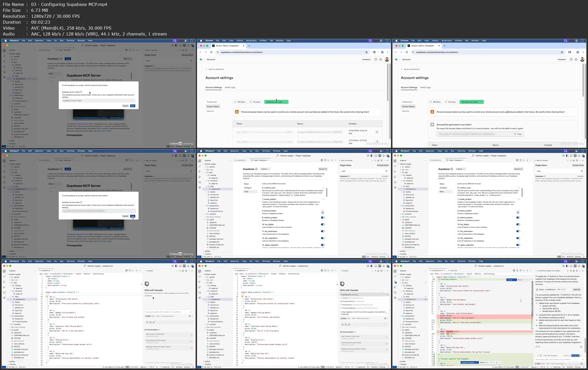Screen dimensions: 588x370
Task: Click Ask anything input in bottom-left thumbnail
Action: click(x=168, y=312)
